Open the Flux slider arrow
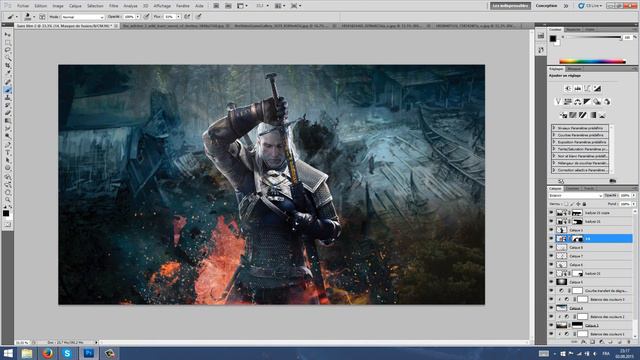 pyautogui.click(x=178, y=17)
